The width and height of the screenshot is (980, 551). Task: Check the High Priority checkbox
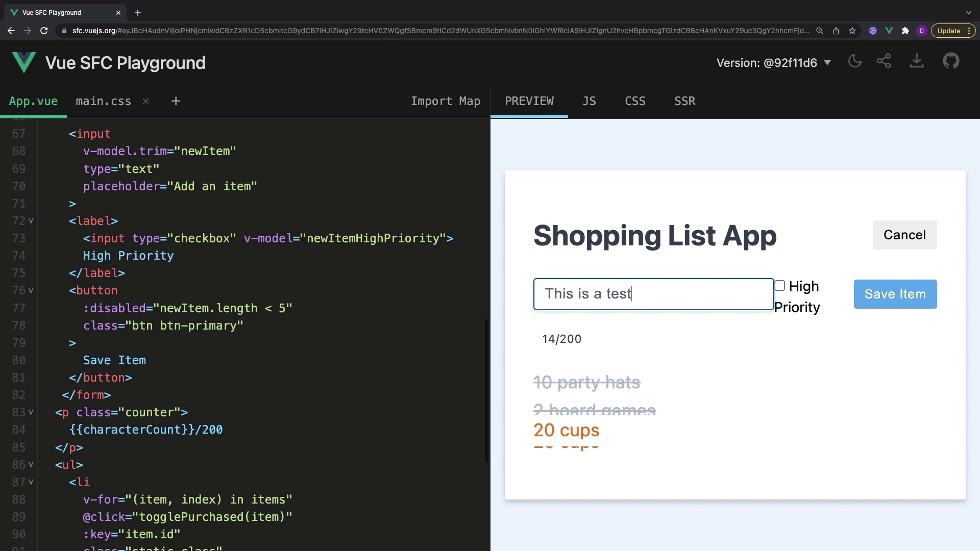(779, 286)
